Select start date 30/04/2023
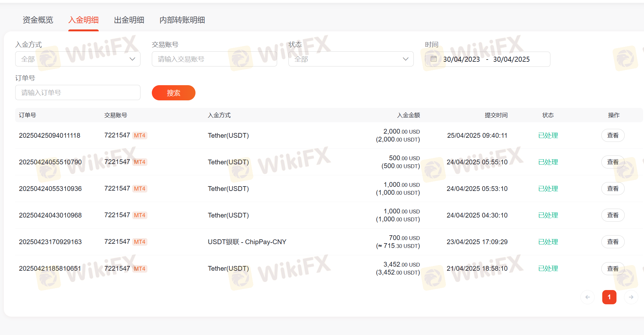 point(461,59)
